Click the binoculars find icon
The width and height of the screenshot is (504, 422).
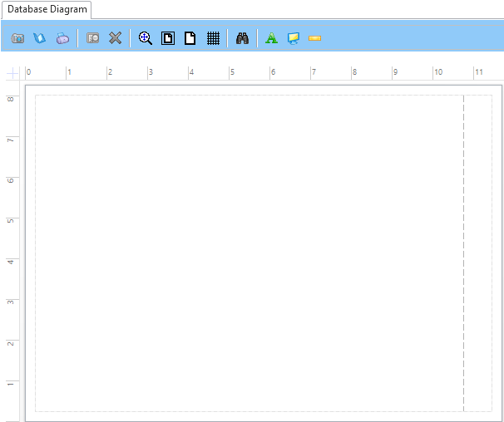click(x=242, y=38)
